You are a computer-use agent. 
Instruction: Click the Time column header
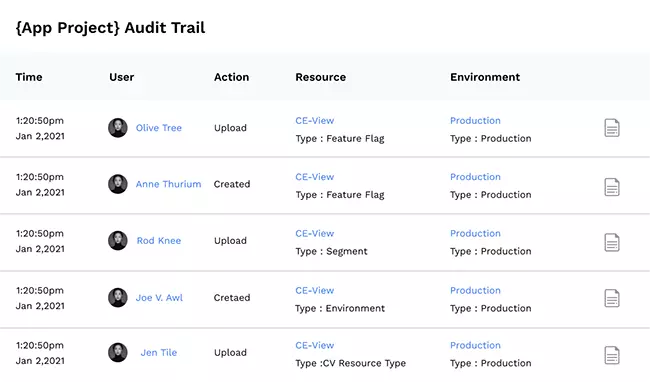(x=29, y=77)
